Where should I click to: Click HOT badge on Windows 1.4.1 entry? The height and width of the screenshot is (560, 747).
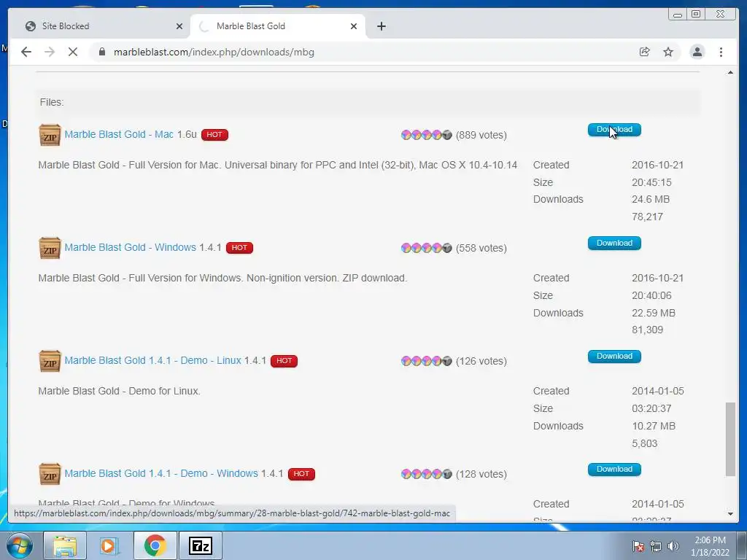click(x=239, y=248)
